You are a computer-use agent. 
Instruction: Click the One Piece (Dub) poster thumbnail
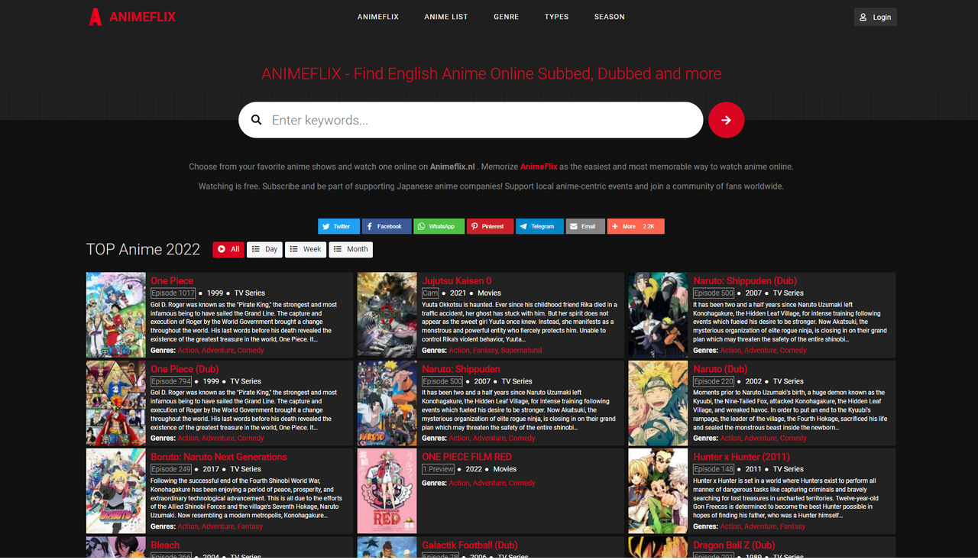pyautogui.click(x=115, y=403)
